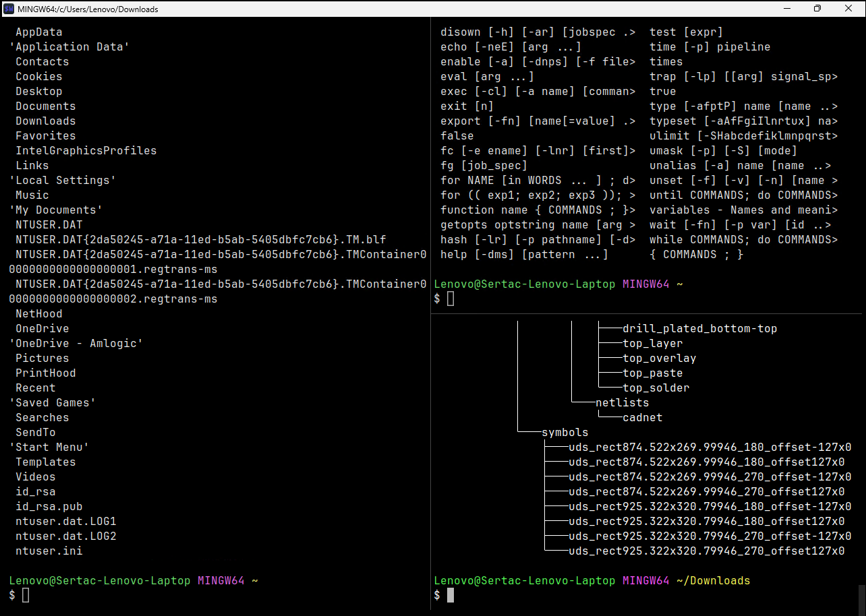Click the 'Documents' entry in the left pane
Image resolution: width=866 pixels, height=616 pixels.
point(46,106)
